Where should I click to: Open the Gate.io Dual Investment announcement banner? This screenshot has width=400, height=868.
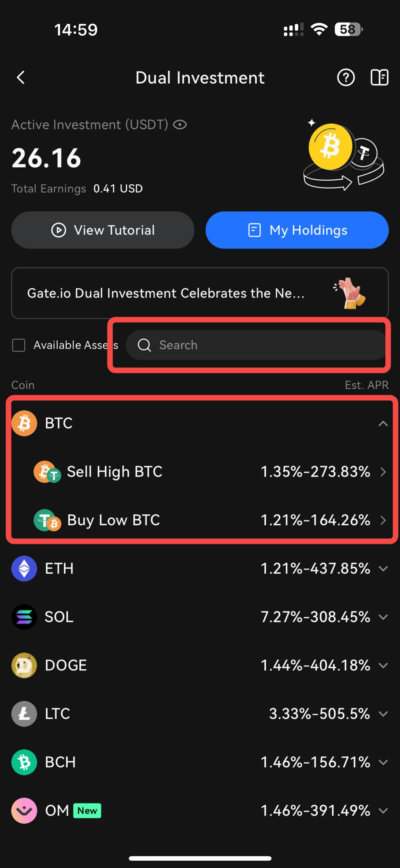167,293
